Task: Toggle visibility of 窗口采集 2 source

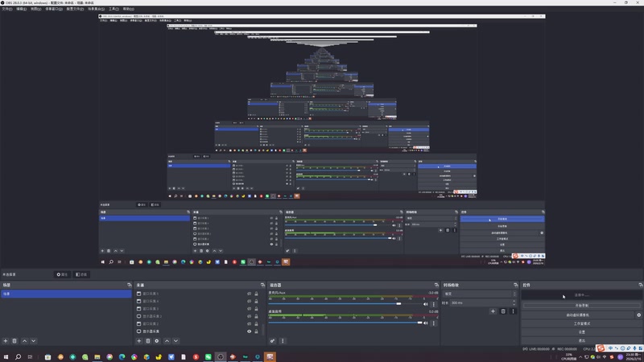Action: coord(249,324)
